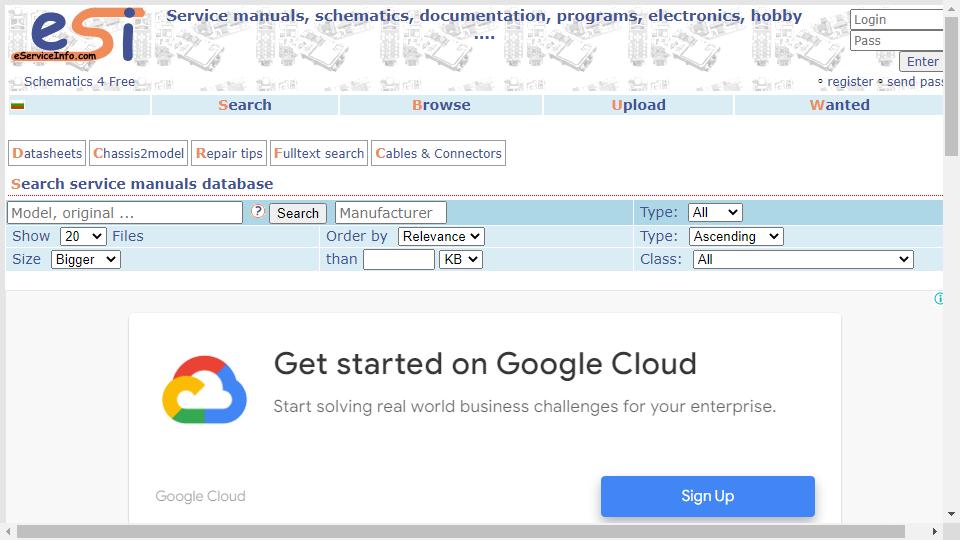Image resolution: width=960 pixels, height=540 pixels.
Task: Click the Google Cloud logo in the ad
Action: (204, 389)
